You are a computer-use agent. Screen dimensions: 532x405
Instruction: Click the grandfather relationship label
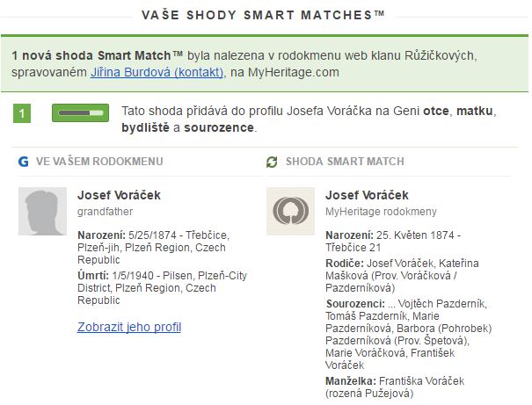pos(104,212)
